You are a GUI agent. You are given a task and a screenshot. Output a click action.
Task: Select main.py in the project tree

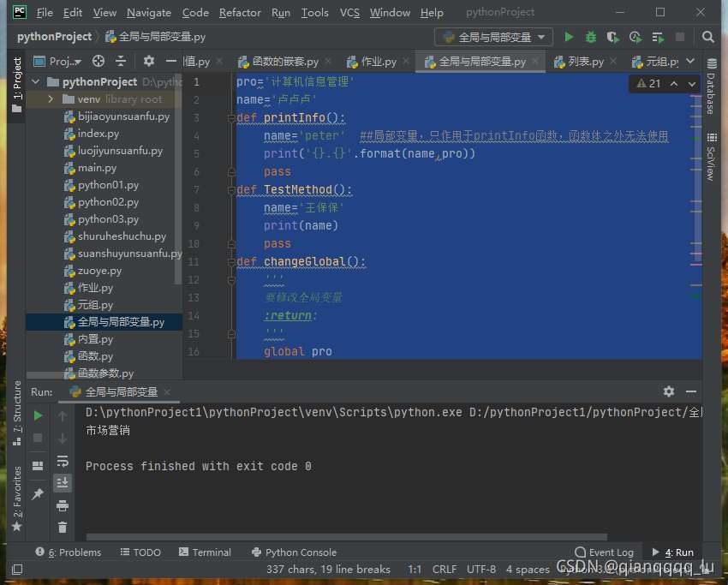97,168
